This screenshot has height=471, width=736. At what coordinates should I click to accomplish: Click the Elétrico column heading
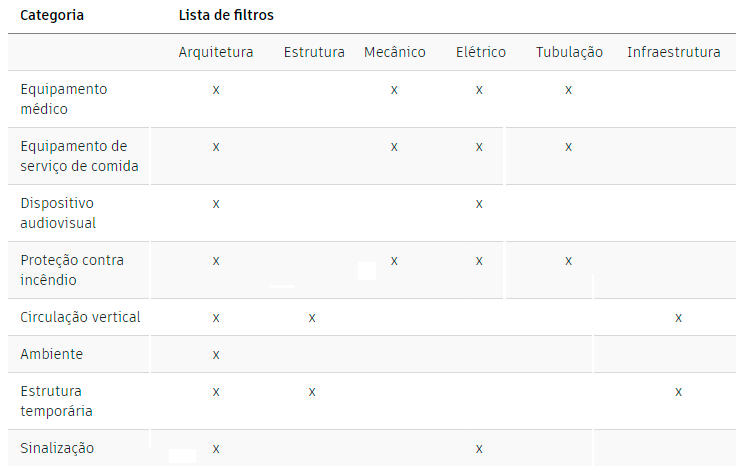tap(480, 52)
